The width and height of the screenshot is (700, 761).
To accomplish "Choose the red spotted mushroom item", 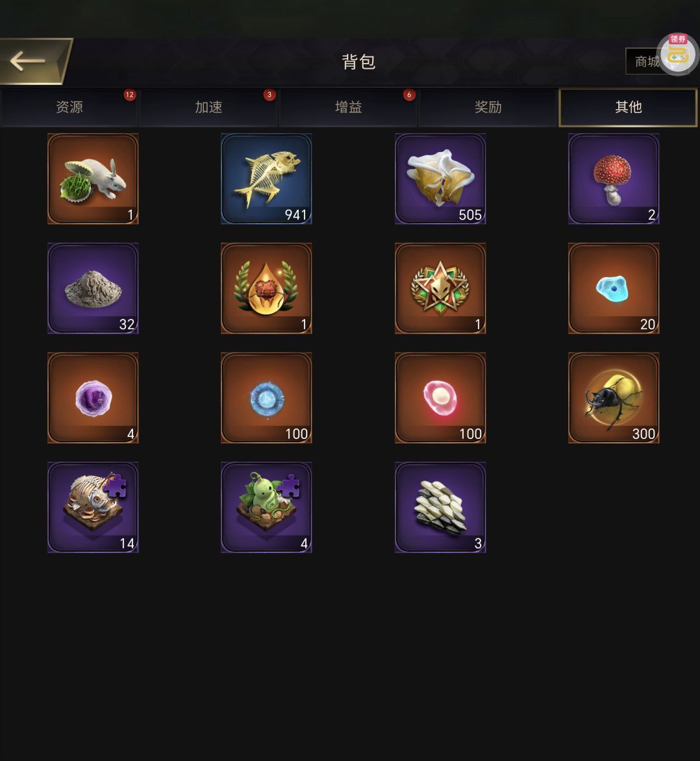I will point(614,179).
